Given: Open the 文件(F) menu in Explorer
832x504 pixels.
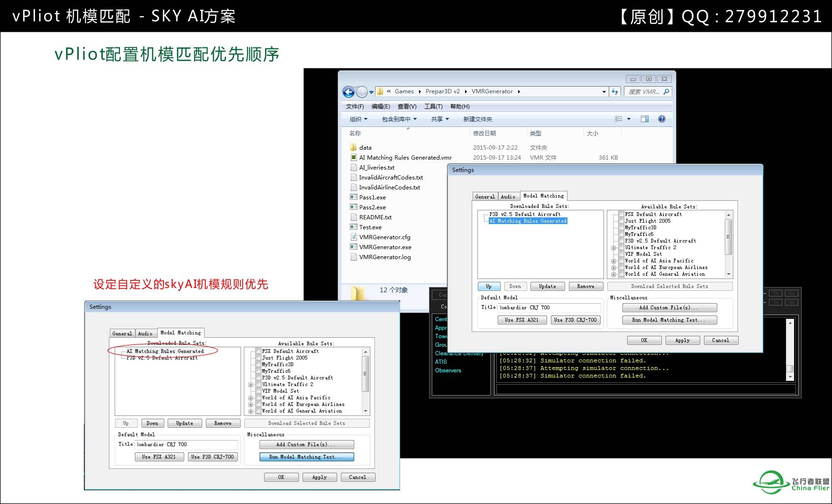Looking at the screenshot, I should coord(355,107).
